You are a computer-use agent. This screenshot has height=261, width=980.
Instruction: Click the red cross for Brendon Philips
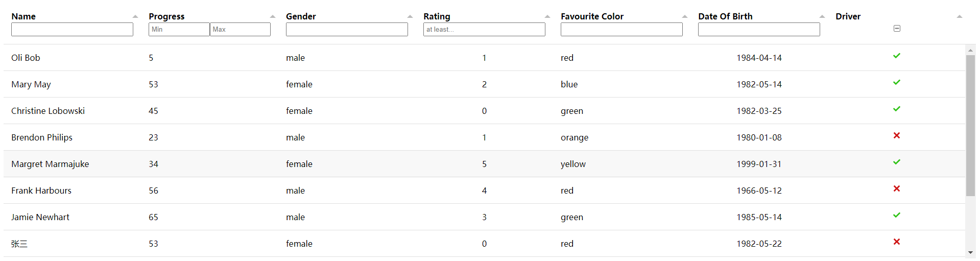tap(896, 135)
